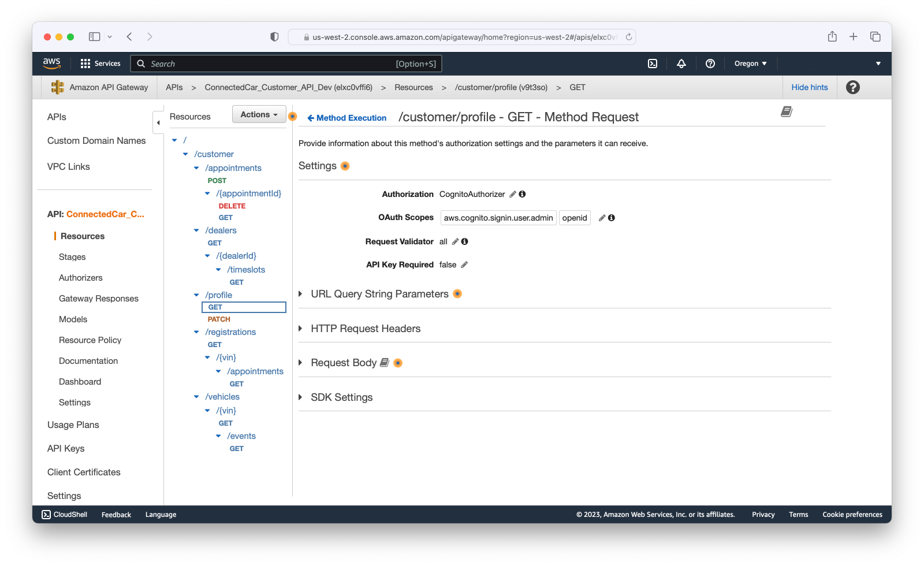Viewport: 924px width, 566px height.
Task: Select PATCH method under /profile
Action: pos(219,319)
